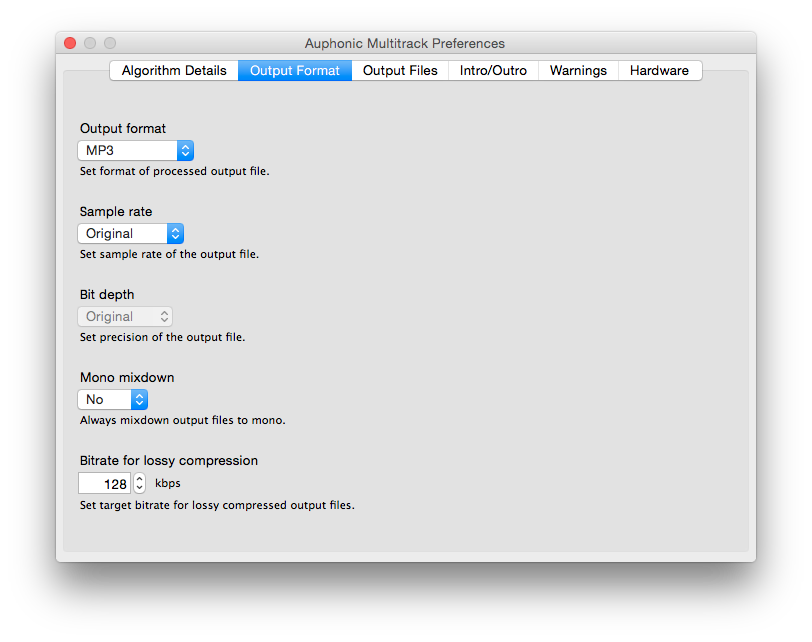
Task: Click the 'Sample rate' heading label
Action: point(116,211)
